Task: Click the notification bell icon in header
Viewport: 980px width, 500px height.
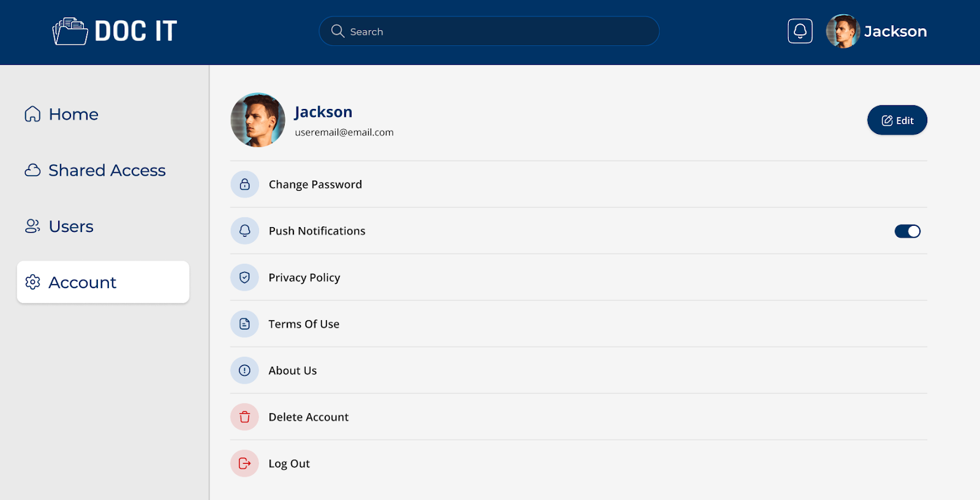Action: 800,31
